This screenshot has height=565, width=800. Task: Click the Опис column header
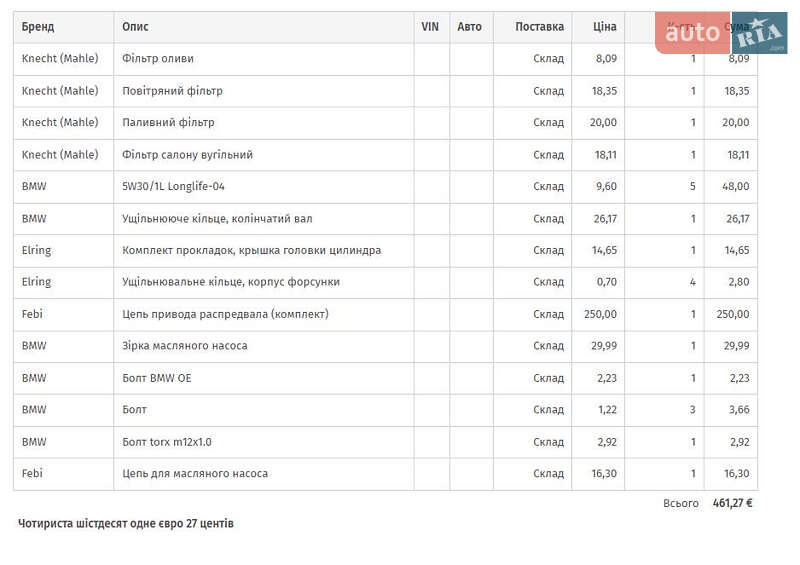pyautogui.click(x=135, y=27)
